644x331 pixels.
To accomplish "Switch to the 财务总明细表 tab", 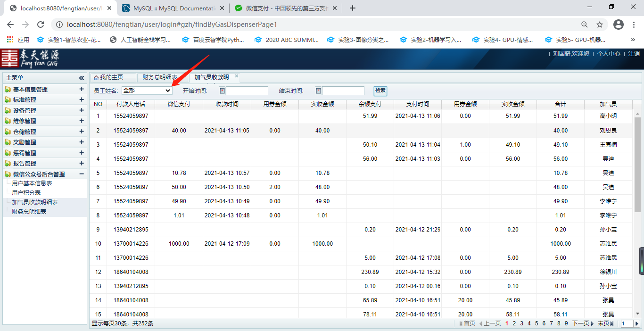I will coord(160,77).
